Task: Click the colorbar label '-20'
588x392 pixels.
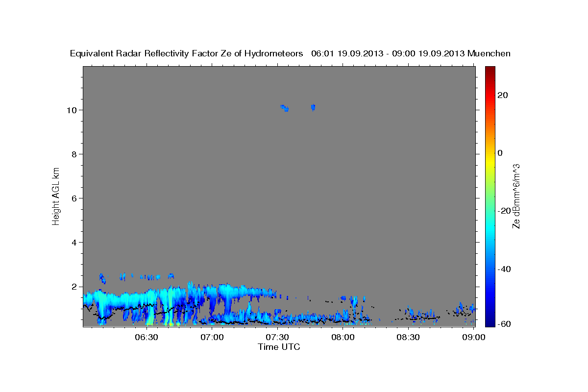Action: point(504,211)
